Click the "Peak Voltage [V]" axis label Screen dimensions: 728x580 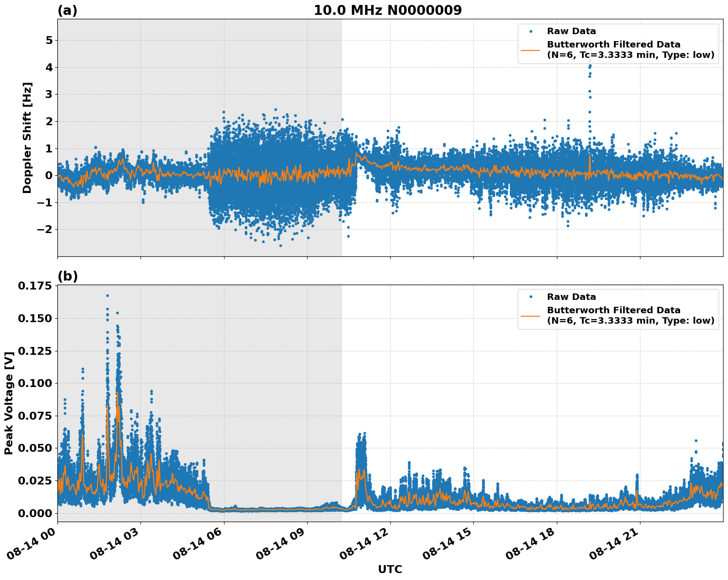[x=9, y=403]
